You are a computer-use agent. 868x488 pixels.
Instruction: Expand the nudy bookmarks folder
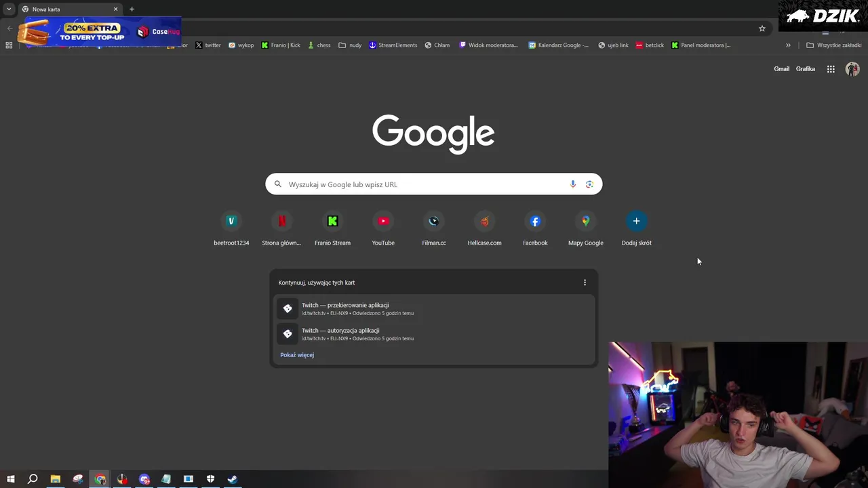click(350, 45)
